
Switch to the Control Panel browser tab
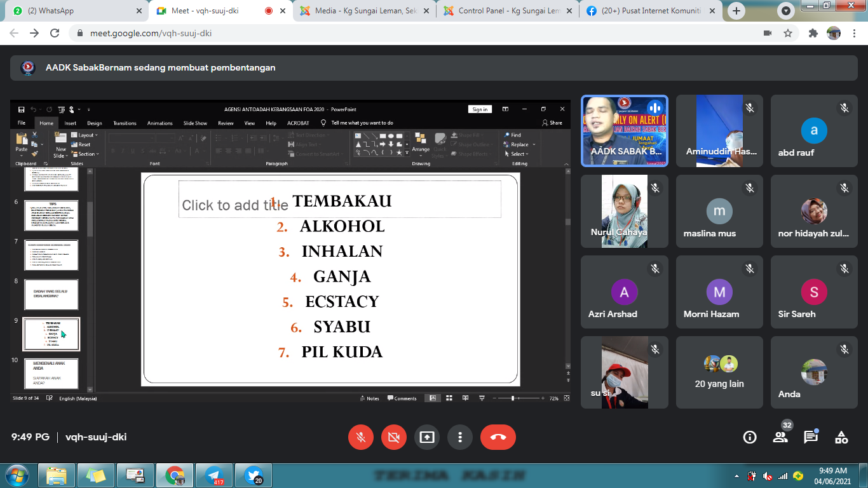pos(505,11)
